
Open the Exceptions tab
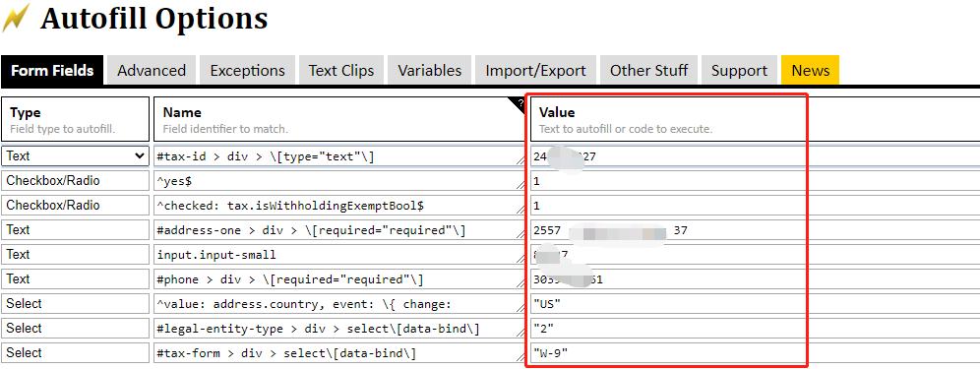tap(248, 70)
